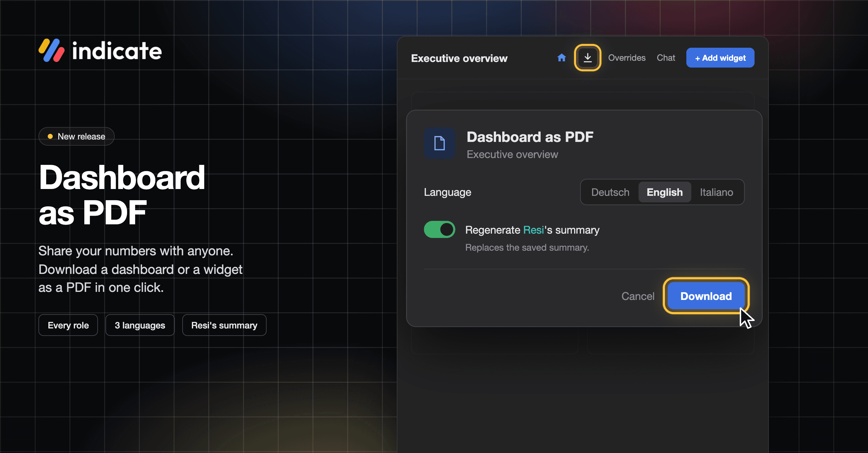
Task: Select Deutsch language option
Action: coord(610,192)
